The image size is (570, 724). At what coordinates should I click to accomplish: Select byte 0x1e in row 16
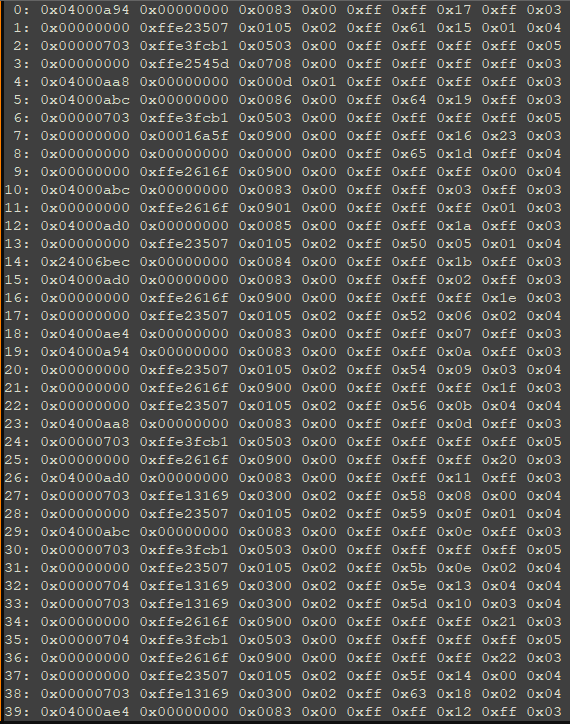point(499,298)
